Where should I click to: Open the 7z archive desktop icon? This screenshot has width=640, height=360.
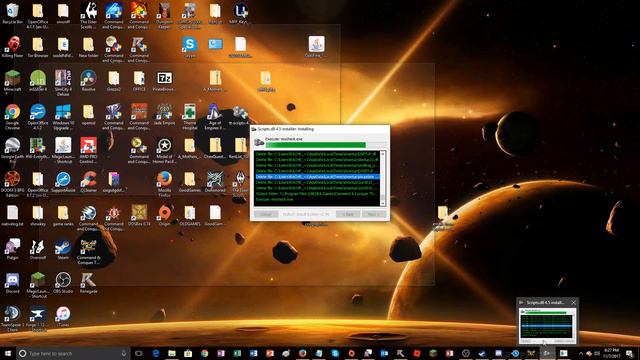[x=164, y=81]
